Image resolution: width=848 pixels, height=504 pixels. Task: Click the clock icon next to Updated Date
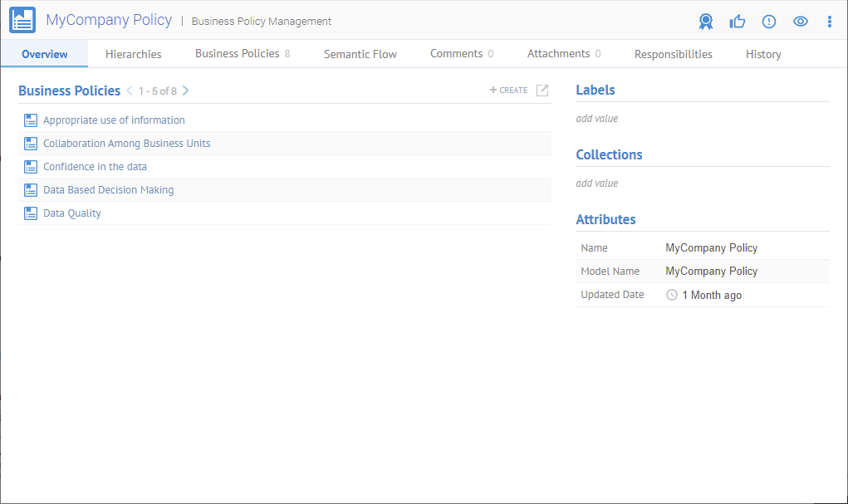point(672,295)
